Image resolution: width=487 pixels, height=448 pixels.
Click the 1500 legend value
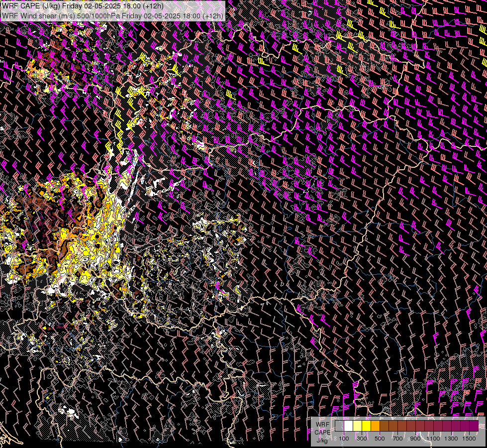(x=469, y=439)
